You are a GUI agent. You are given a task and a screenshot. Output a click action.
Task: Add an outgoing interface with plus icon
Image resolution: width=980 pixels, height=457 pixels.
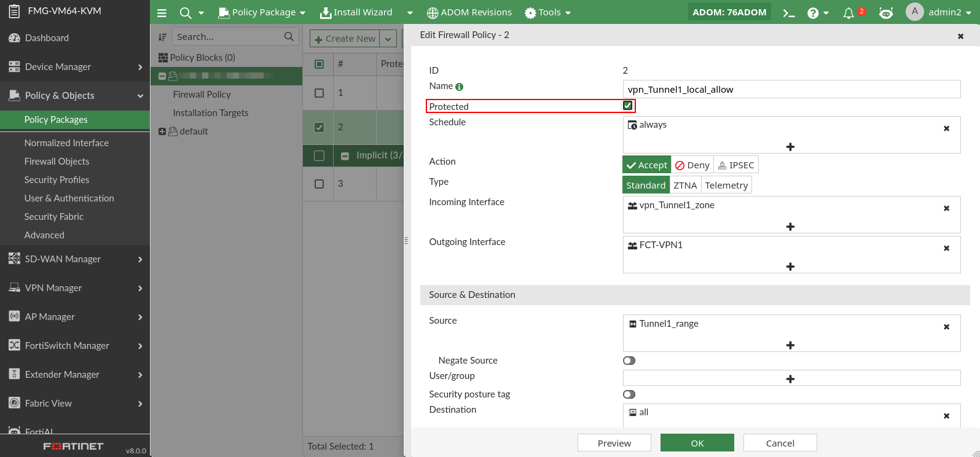pyautogui.click(x=791, y=267)
